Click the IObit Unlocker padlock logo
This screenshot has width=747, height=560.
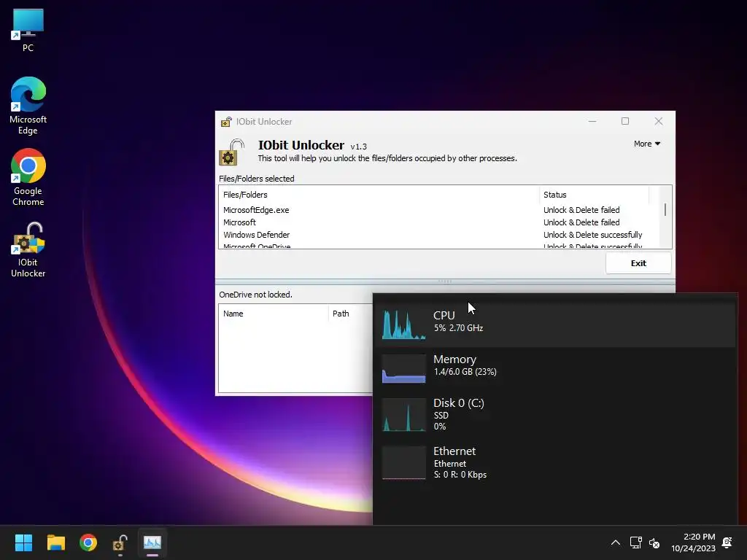(x=232, y=152)
